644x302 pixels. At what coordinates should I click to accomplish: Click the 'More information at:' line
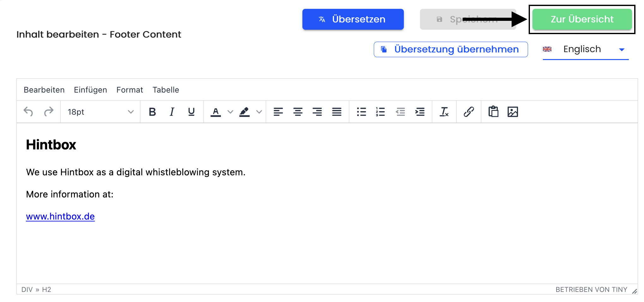(x=70, y=194)
